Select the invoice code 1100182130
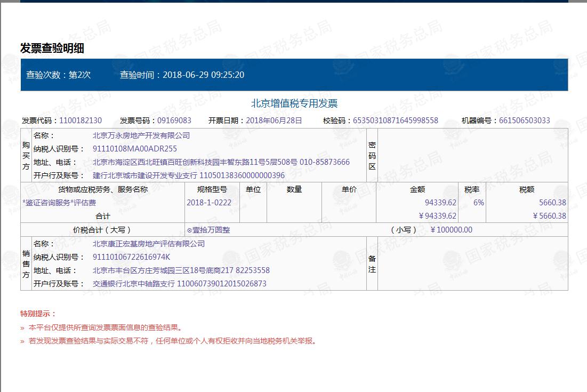The height and width of the screenshot is (392, 587). (81, 121)
